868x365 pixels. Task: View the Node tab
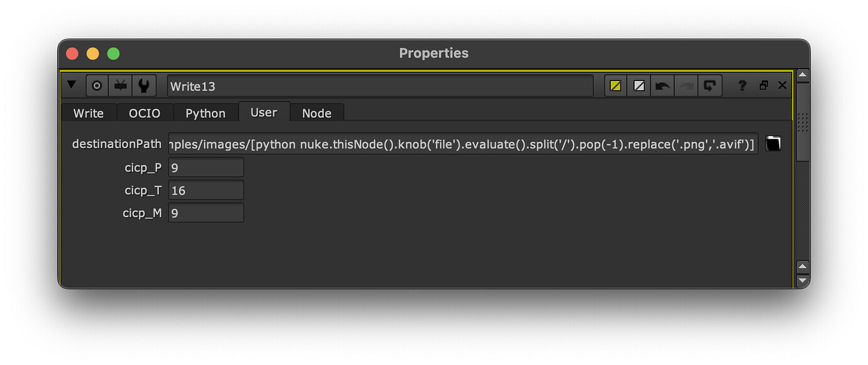pyautogui.click(x=317, y=113)
